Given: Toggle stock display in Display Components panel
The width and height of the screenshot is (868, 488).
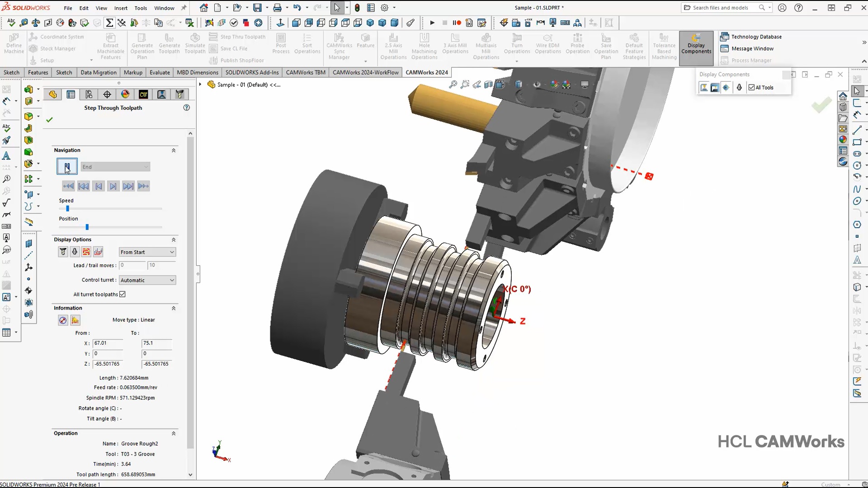Looking at the screenshot, I should point(704,88).
